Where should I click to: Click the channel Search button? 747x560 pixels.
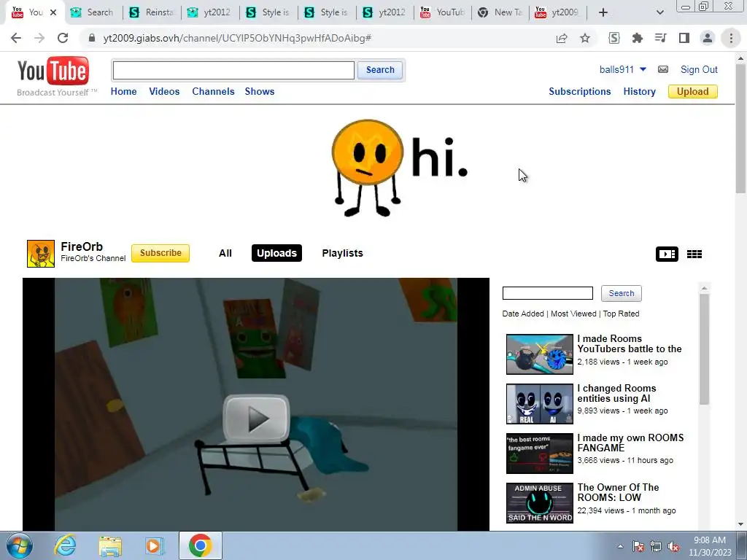(x=622, y=293)
